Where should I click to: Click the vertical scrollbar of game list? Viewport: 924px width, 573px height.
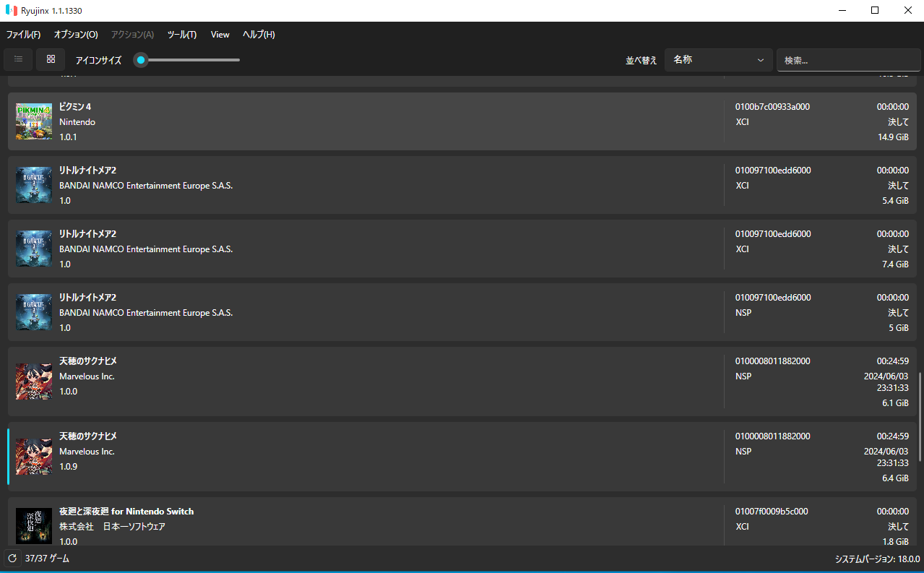(920, 417)
